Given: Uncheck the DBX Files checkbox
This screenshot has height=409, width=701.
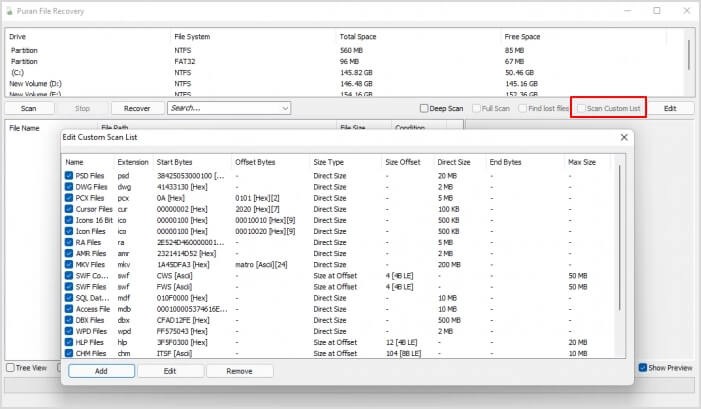Looking at the screenshot, I should (x=69, y=320).
